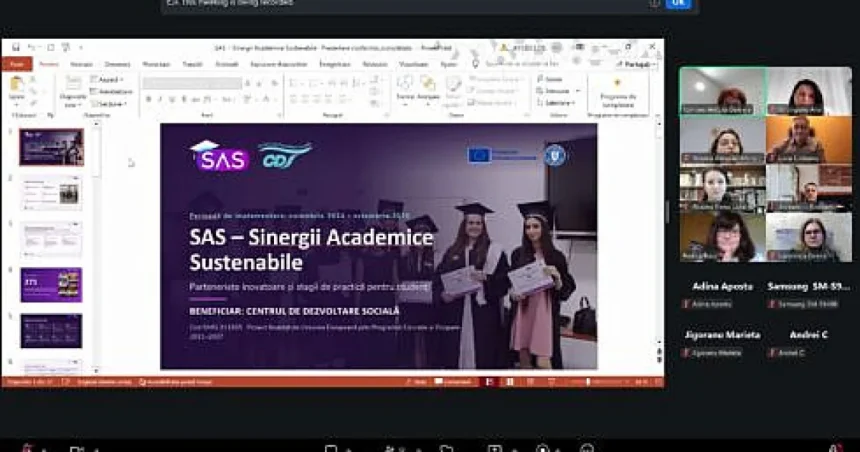Screen dimensions: 860x452
Task: Toggle Underline formatting
Action: pyautogui.click(x=172, y=99)
